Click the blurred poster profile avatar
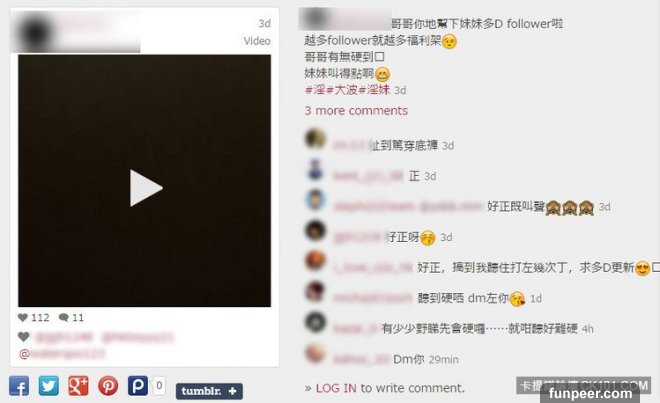The height and width of the screenshot is (403, 660). click(35, 33)
